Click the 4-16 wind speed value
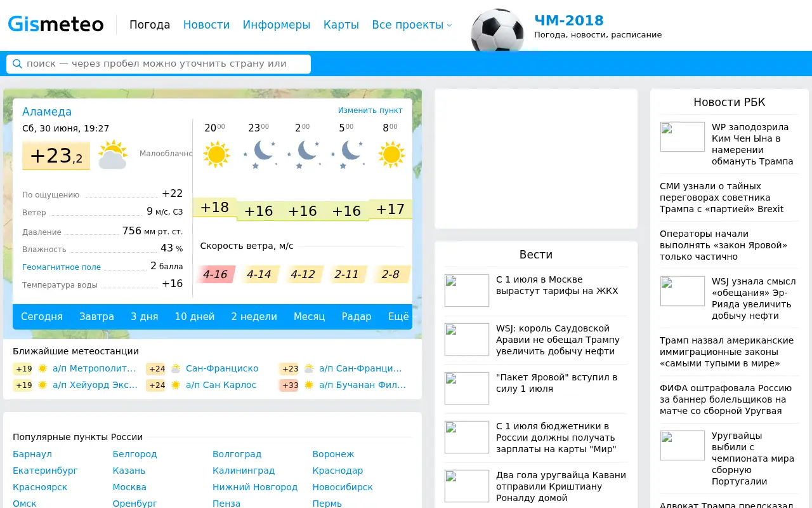812x508 pixels. tap(216, 274)
